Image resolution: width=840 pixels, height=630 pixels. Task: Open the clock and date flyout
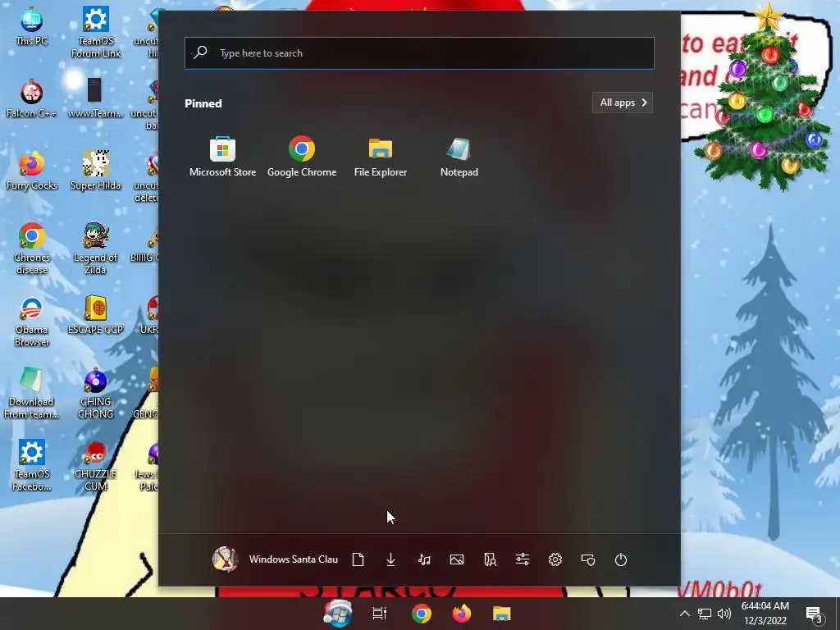pyautogui.click(x=765, y=614)
